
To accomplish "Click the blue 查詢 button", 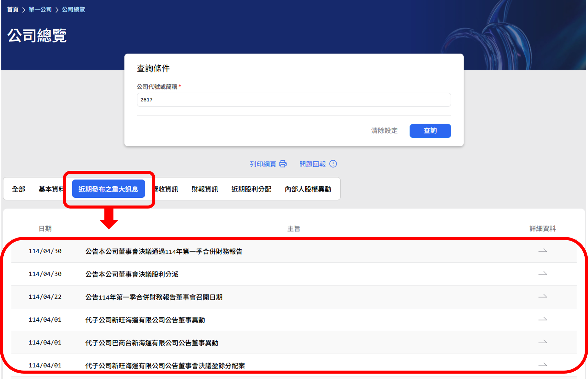I will pyautogui.click(x=430, y=131).
